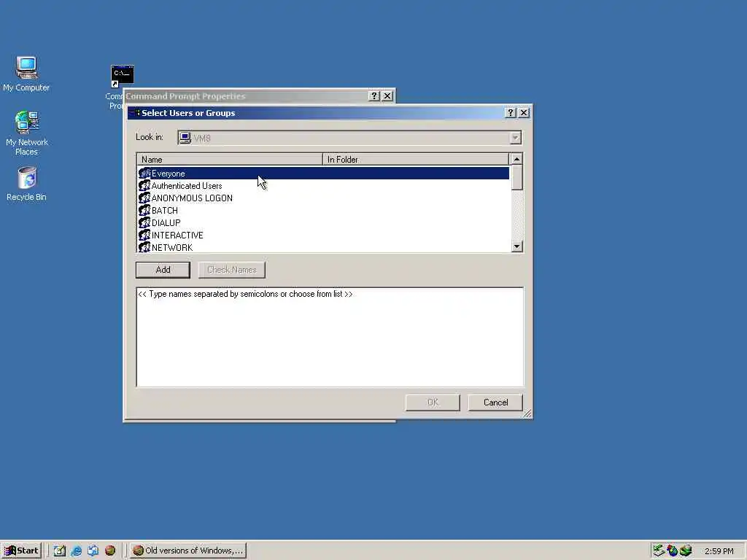Sort by the Name column header
This screenshot has height=560, width=747.
(230, 160)
